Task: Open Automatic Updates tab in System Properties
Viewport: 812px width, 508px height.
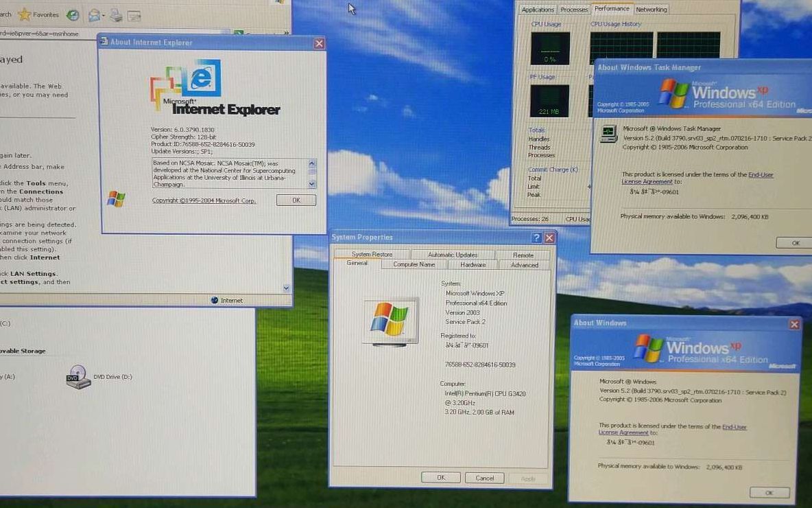Action: (x=453, y=255)
